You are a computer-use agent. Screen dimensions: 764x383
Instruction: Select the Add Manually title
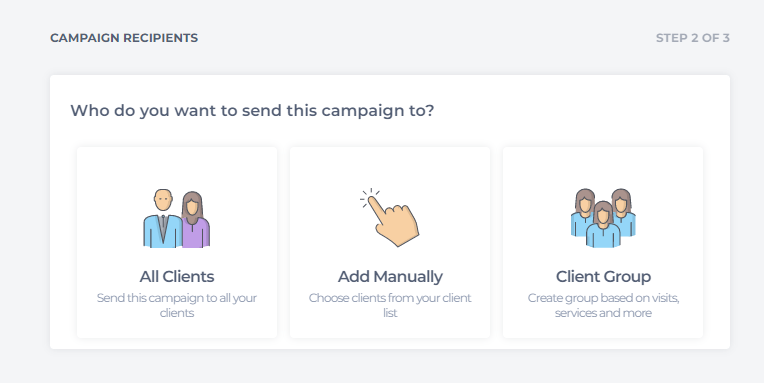pos(390,276)
